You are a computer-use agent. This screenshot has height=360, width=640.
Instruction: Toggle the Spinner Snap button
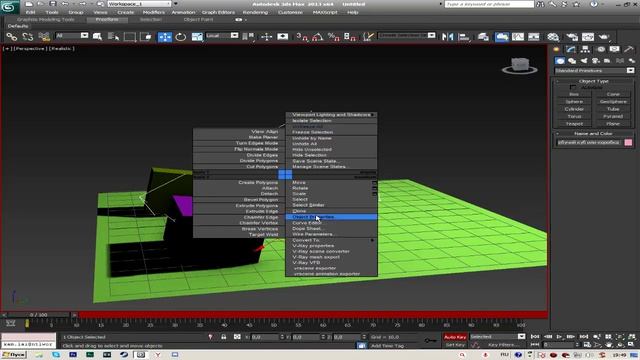click(350, 37)
